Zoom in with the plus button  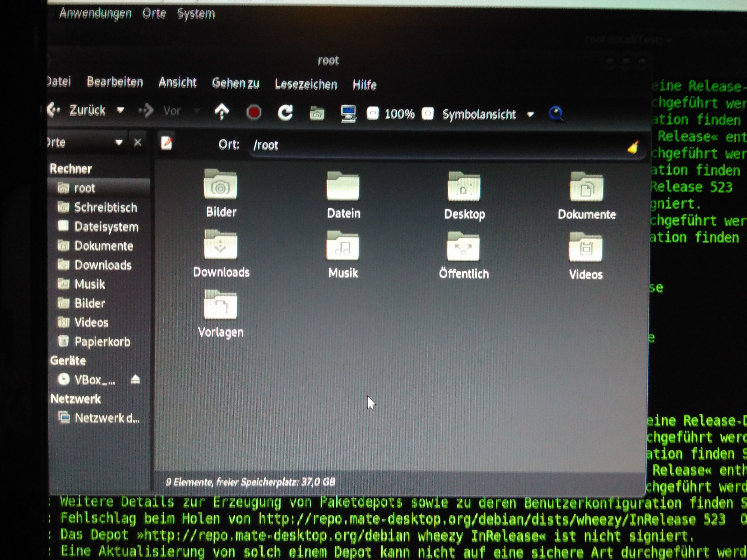(428, 114)
